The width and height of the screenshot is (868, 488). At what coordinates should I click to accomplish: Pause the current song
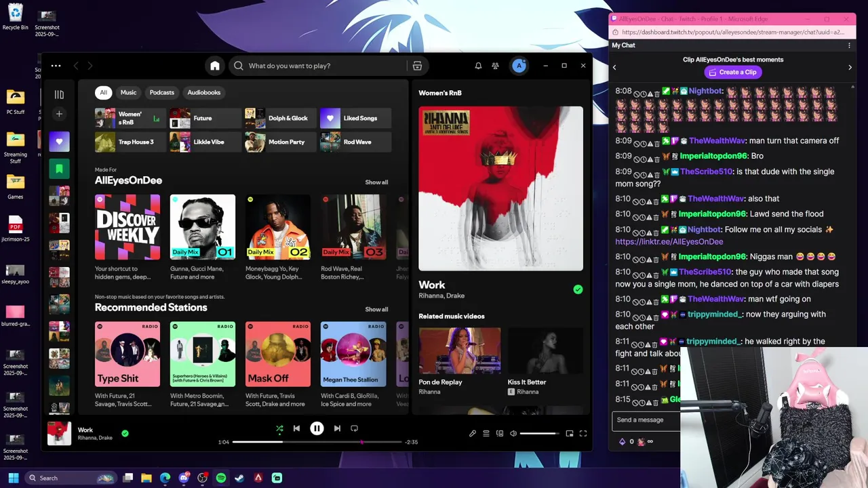point(317,428)
